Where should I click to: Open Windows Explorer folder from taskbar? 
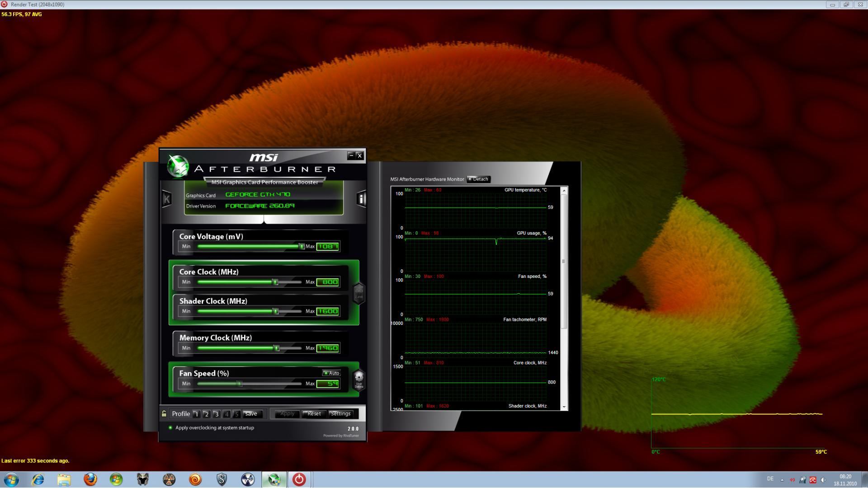click(x=64, y=479)
